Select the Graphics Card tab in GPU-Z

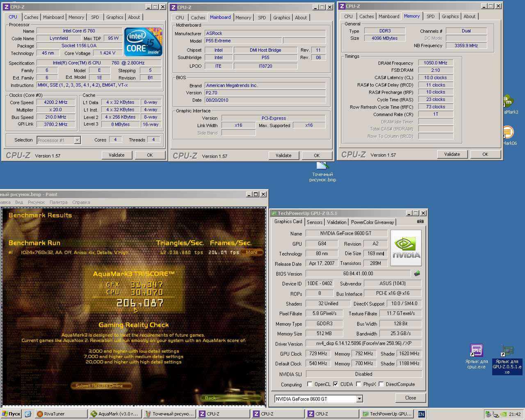tap(288, 221)
